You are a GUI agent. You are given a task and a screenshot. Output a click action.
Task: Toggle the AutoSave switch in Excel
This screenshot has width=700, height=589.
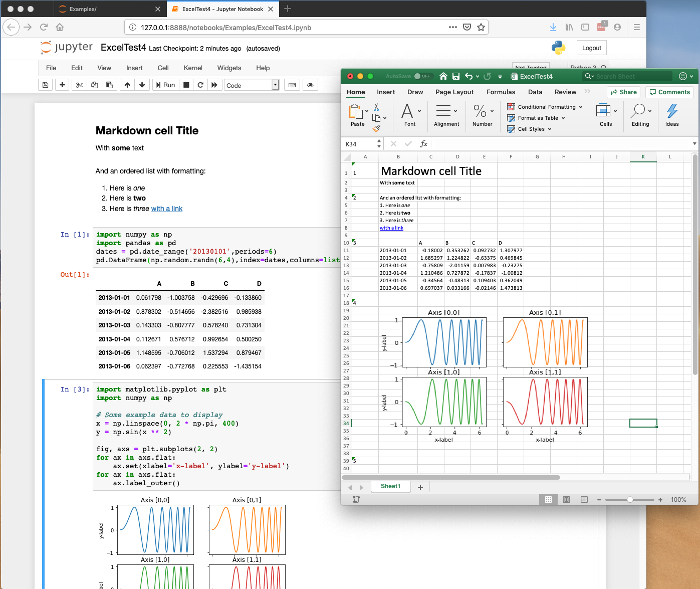coord(423,76)
